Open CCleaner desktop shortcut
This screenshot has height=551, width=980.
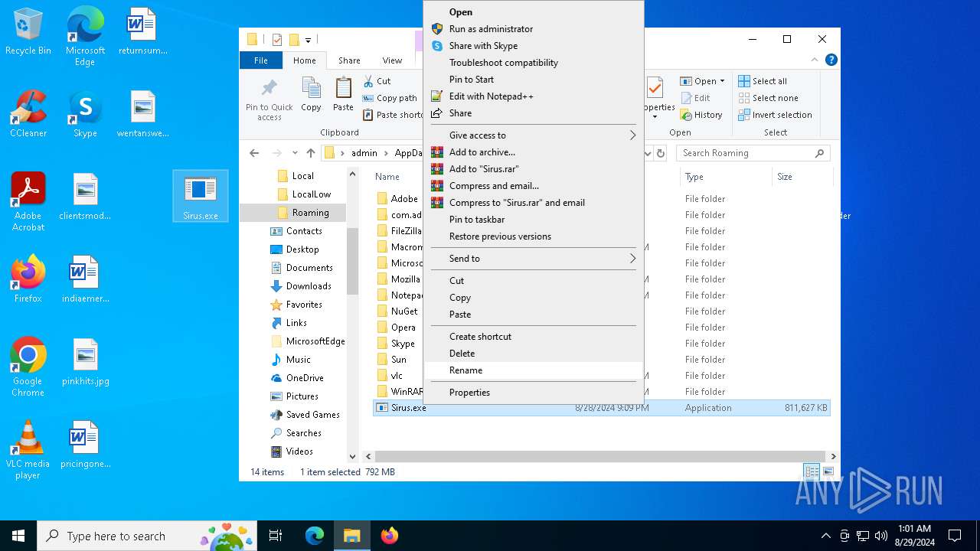point(28,114)
